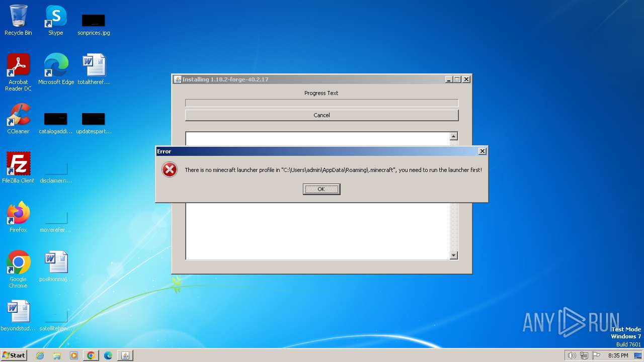
Task: Select the Recycle Bin desktop icon
Action: pyautogui.click(x=18, y=20)
